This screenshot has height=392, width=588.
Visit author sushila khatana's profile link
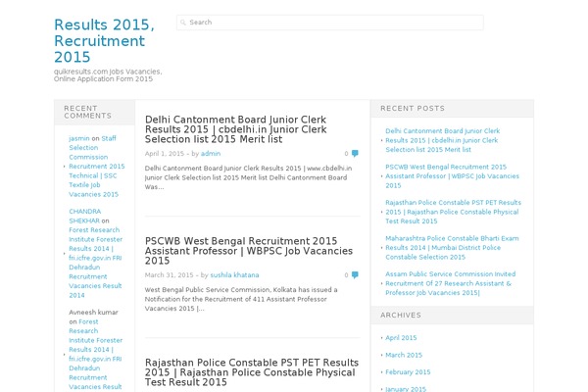pos(234,275)
